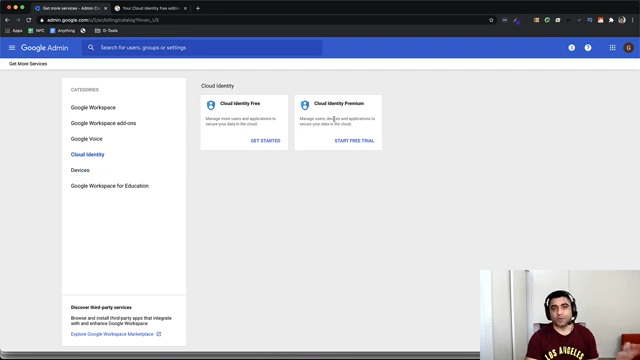Click the hourglass tasks icon in the header
The image size is (640, 360).
(x=571, y=48)
